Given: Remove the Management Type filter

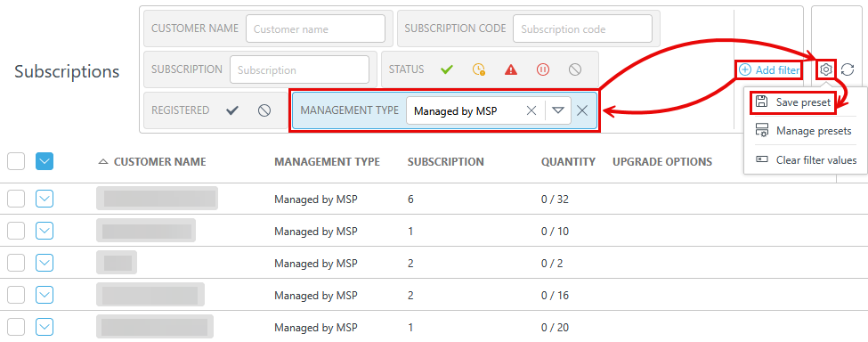Looking at the screenshot, I should [582, 110].
